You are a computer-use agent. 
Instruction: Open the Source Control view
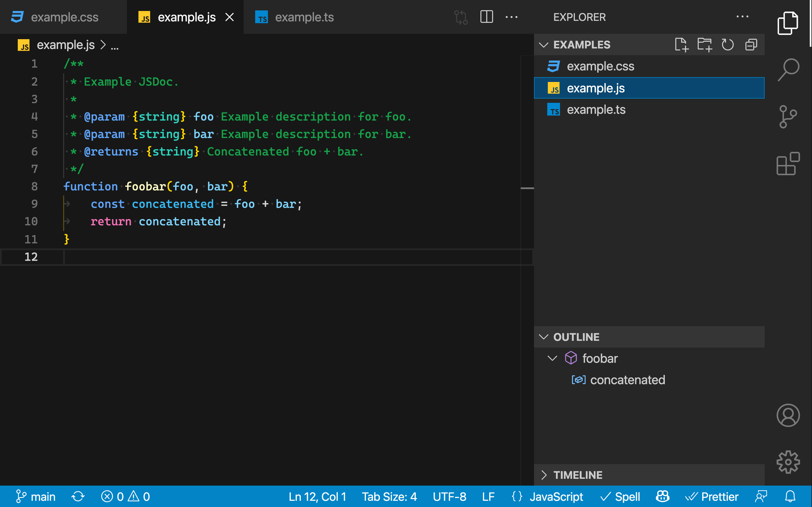click(x=788, y=117)
